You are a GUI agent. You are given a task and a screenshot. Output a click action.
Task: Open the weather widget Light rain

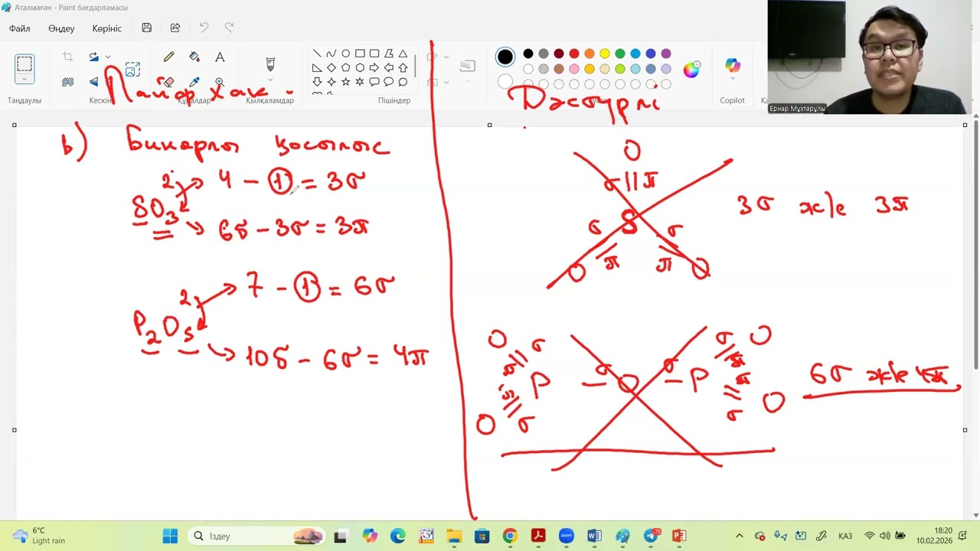click(38, 536)
